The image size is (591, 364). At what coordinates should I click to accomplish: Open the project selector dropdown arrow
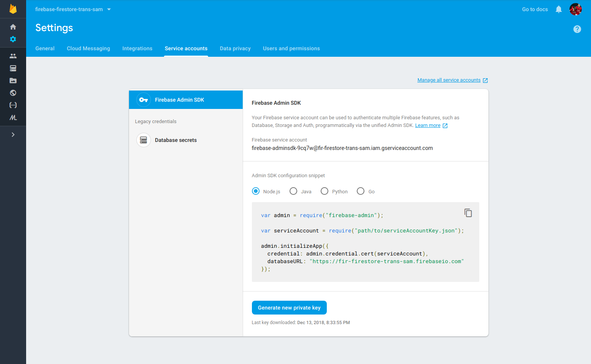109,9
